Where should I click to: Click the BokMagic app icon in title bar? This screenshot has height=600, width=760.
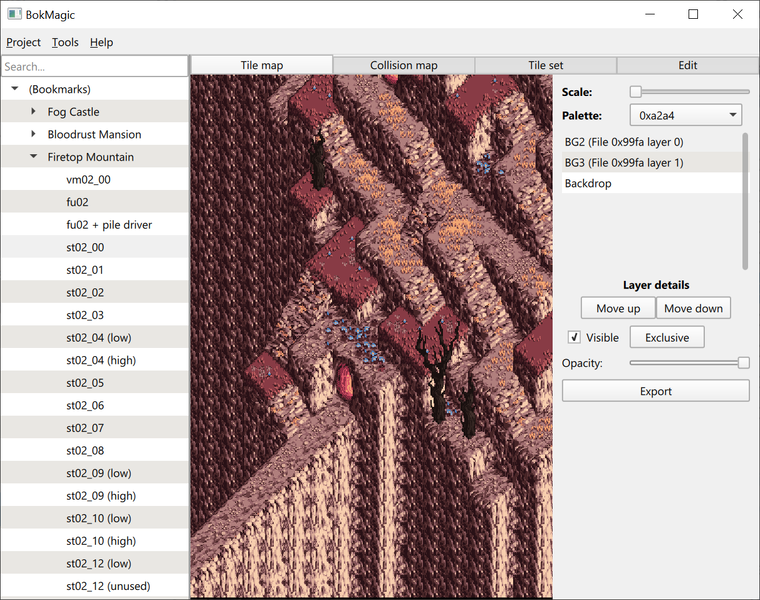[14, 14]
